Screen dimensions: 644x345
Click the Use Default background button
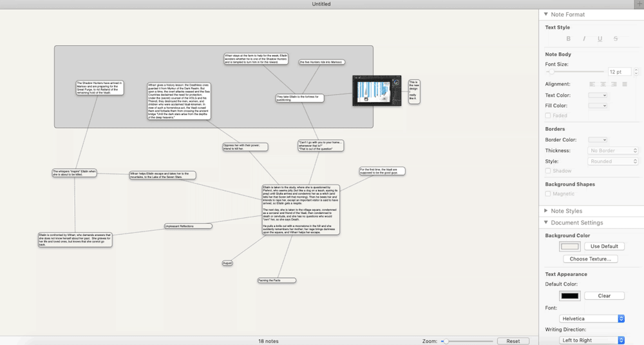coord(604,246)
